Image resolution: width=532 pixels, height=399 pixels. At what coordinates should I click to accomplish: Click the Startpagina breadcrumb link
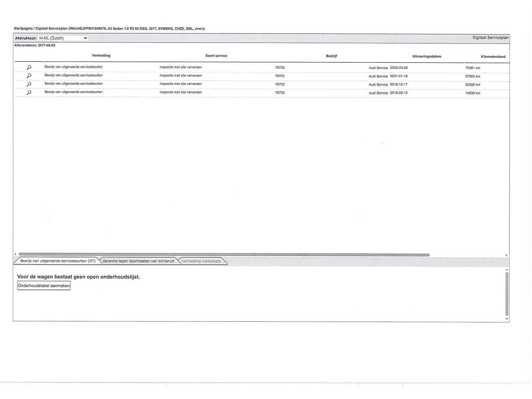(x=23, y=29)
